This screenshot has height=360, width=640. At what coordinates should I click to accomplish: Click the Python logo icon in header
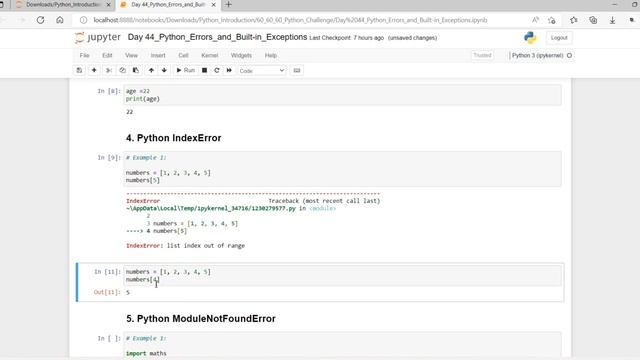pos(530,38)
